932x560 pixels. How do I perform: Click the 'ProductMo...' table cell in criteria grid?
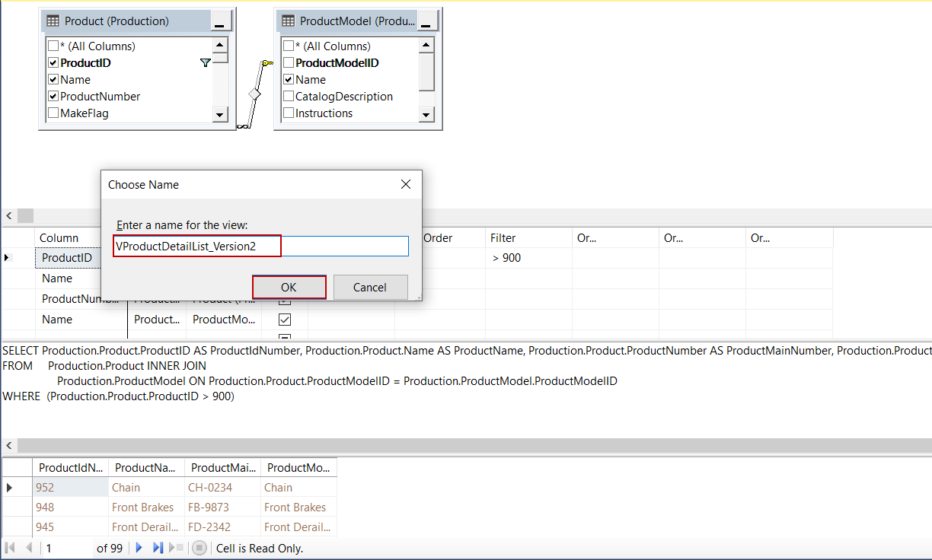(x=224, y=320)
